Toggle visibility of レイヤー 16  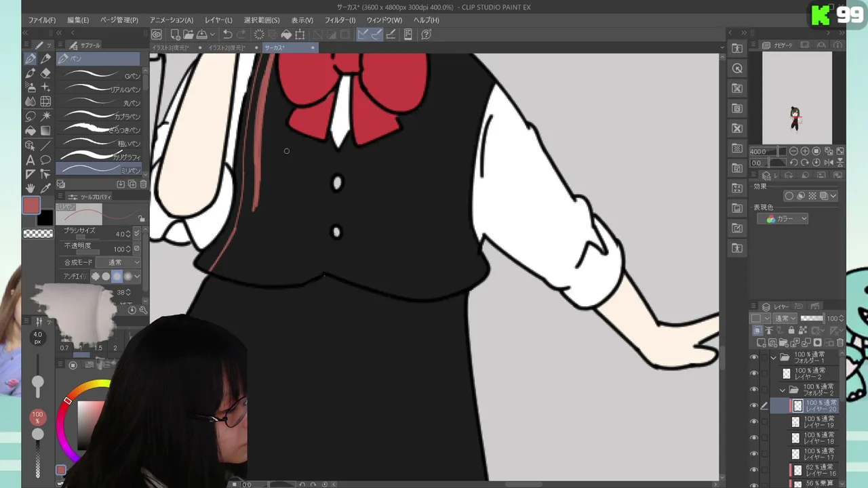[754, 470]
